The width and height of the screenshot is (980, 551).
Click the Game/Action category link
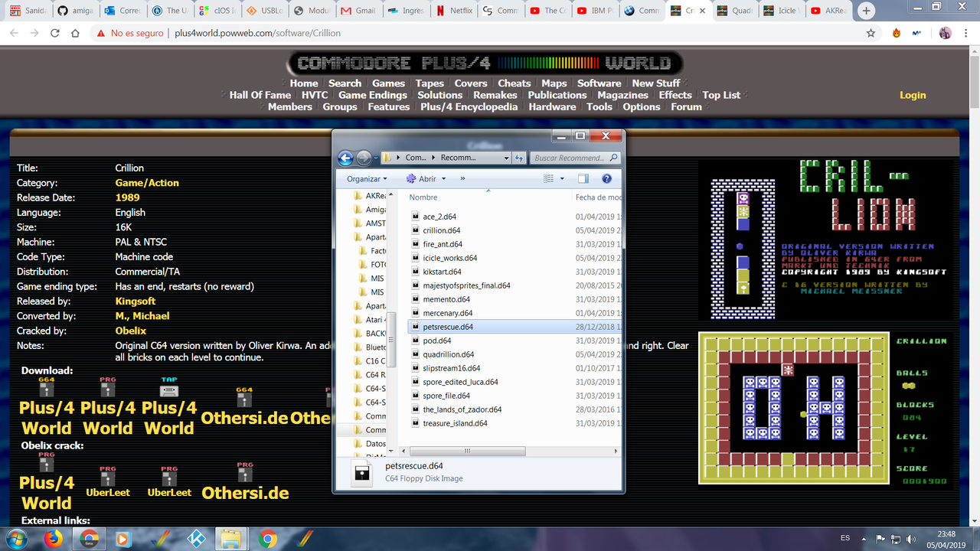pos(147,183)
